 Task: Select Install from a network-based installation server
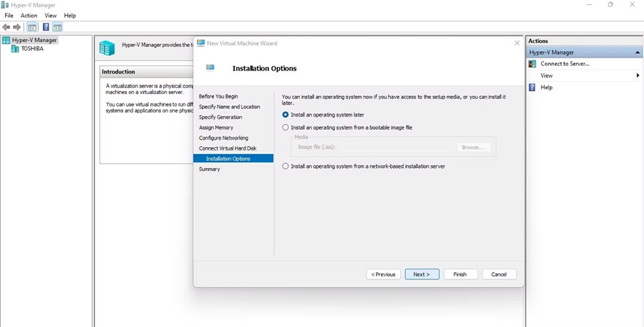(x=286, y=167)
